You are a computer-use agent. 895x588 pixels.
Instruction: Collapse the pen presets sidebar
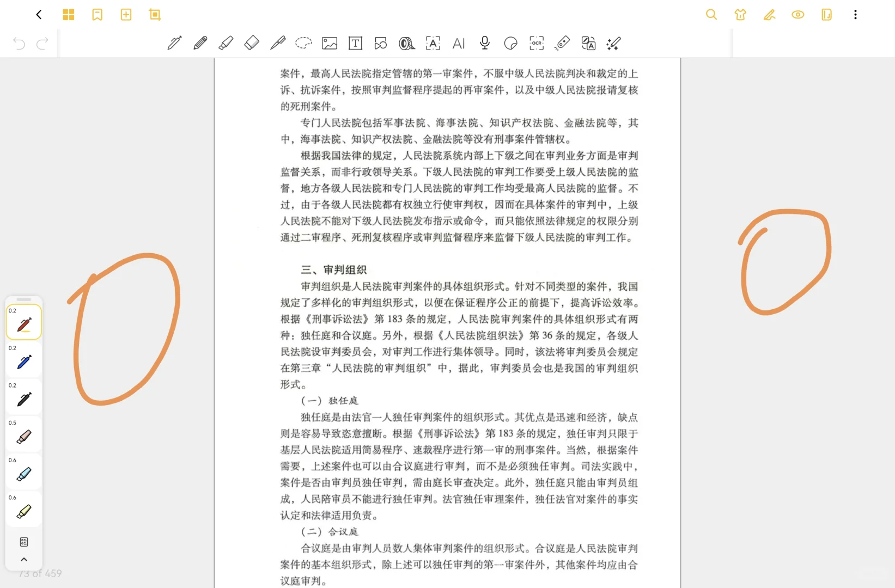tap(23, 559)
